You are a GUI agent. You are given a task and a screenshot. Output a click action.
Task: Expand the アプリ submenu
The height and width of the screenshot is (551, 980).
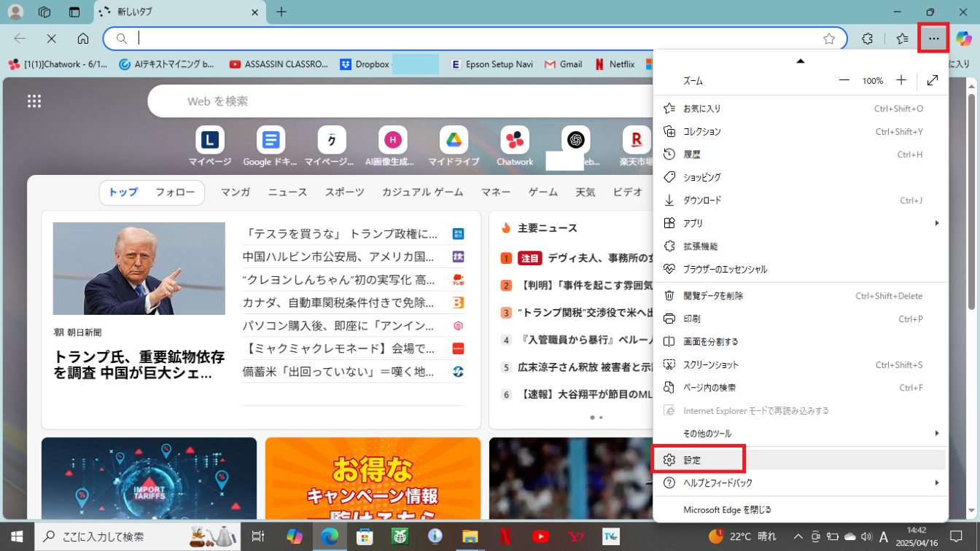[801, 223]
